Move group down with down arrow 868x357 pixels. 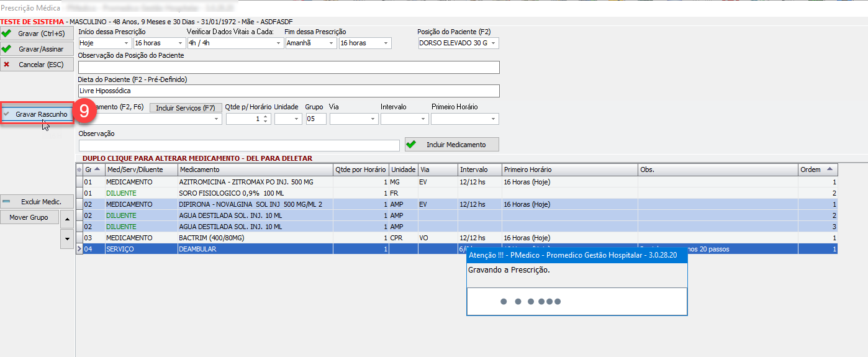point(67,238)
